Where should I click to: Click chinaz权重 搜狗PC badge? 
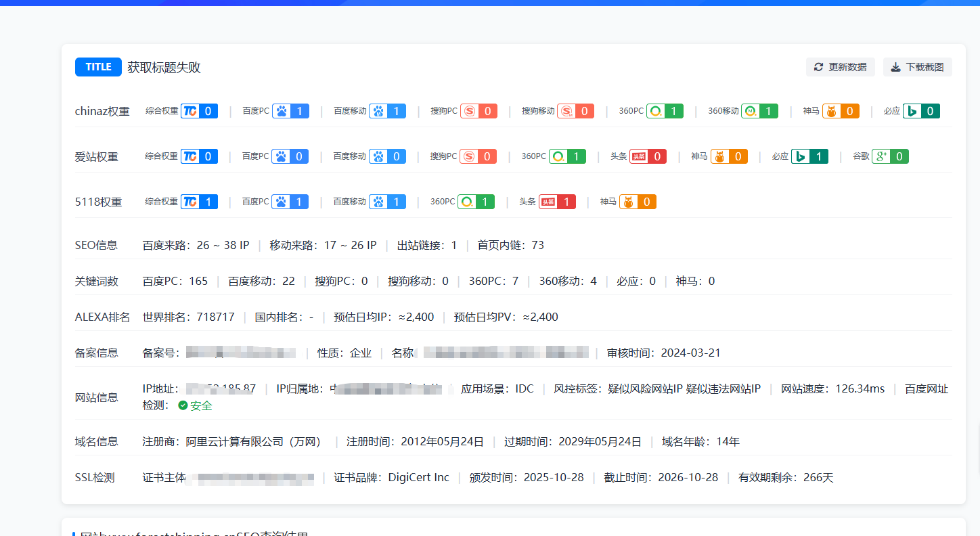click(478, 111)
